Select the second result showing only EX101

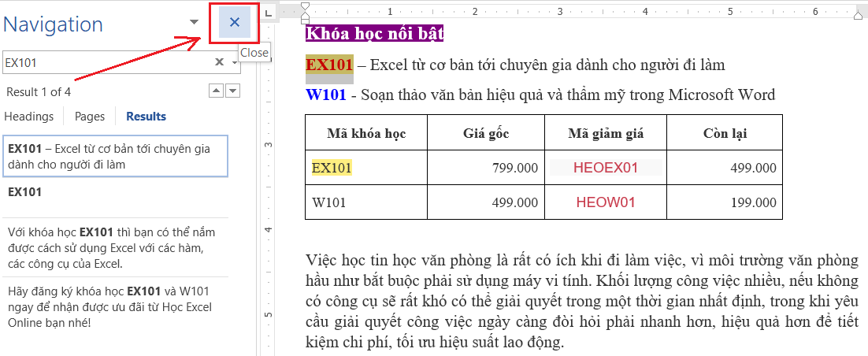(115, 192)
